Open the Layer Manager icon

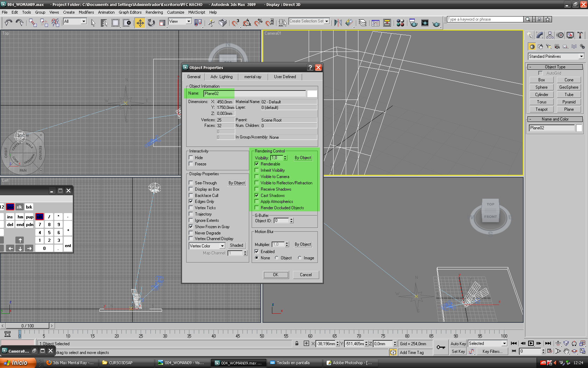click(x=363, y=23)
